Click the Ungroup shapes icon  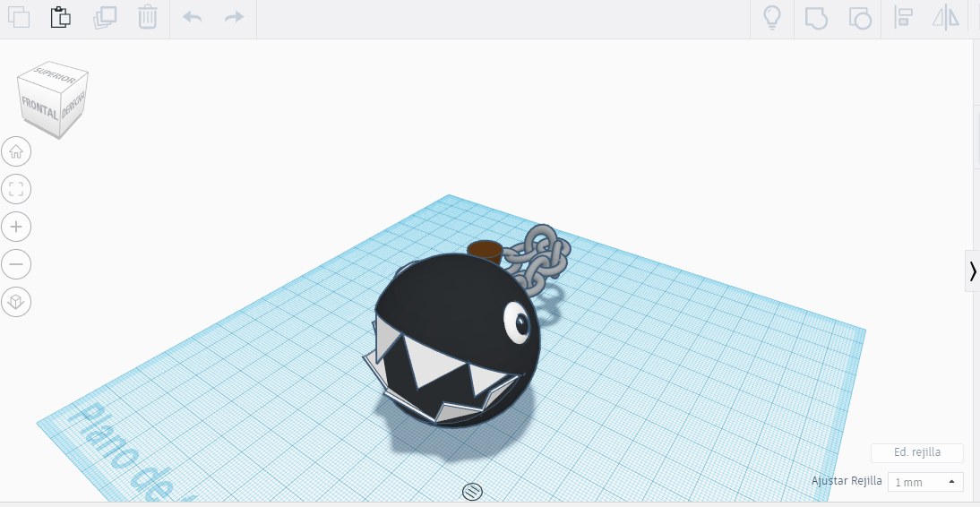pyautogui.click(x=860, y=18)
